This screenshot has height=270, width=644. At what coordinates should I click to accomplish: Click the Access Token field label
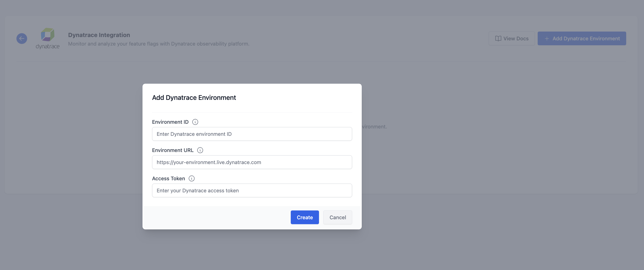[169, 178]
